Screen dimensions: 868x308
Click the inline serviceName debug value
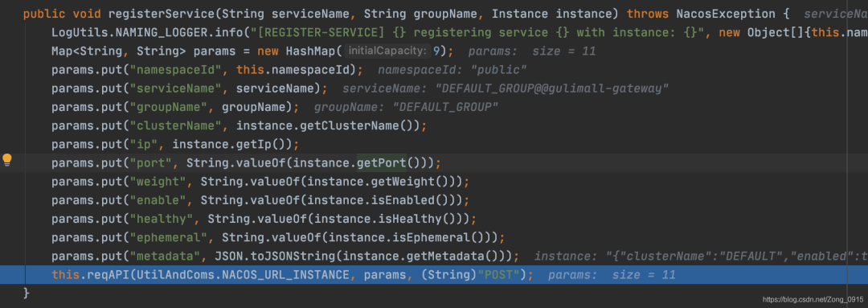pos(506,88)
